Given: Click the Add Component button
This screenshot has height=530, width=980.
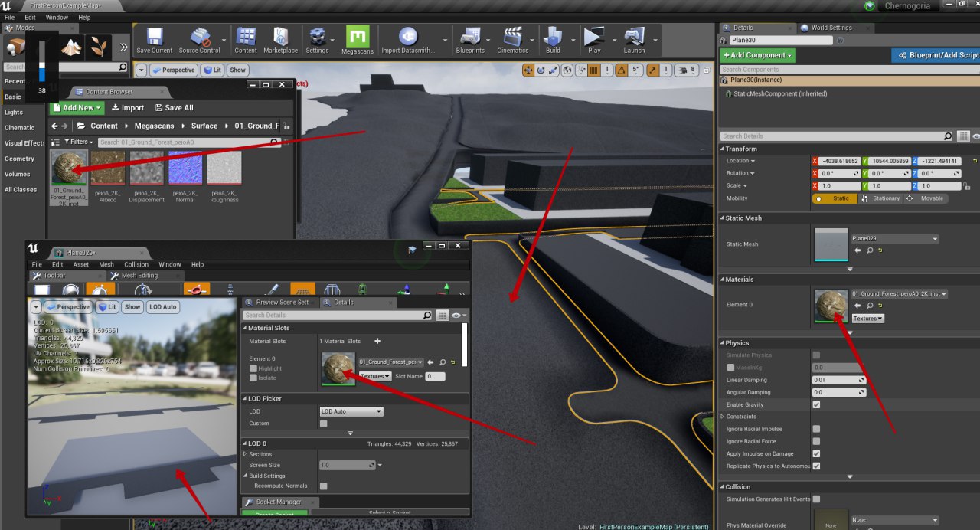Looking at the screenshot, I should (758, 55).
